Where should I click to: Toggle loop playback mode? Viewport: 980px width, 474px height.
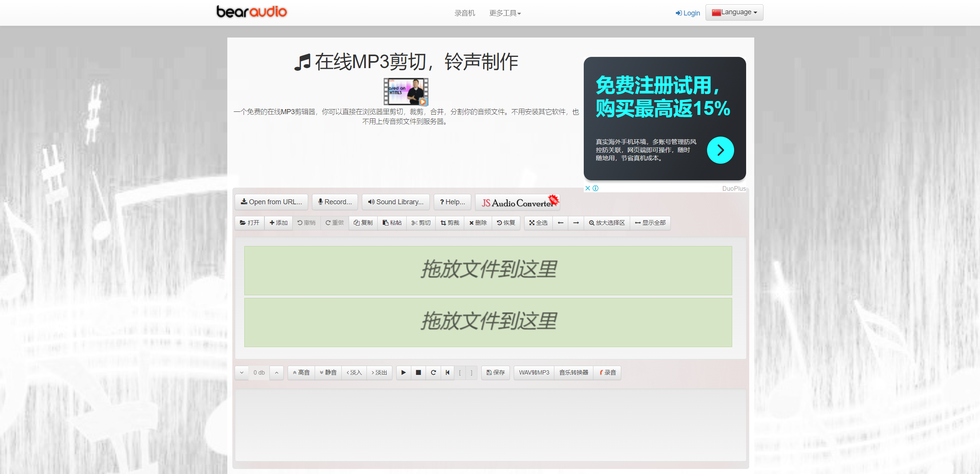point(433,372)
